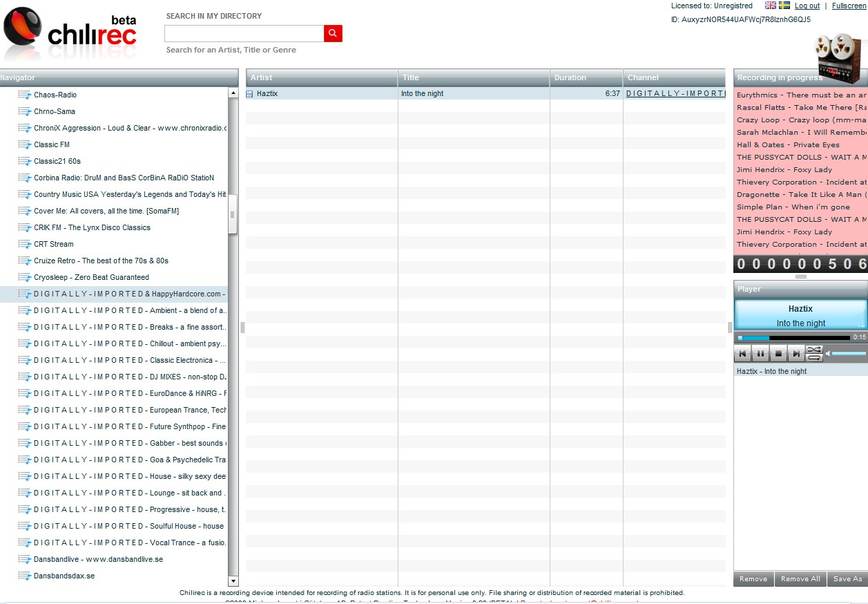This screenshot has height=604, width=868.
Task: Click the Remove button
Action: tap(753, 579)
